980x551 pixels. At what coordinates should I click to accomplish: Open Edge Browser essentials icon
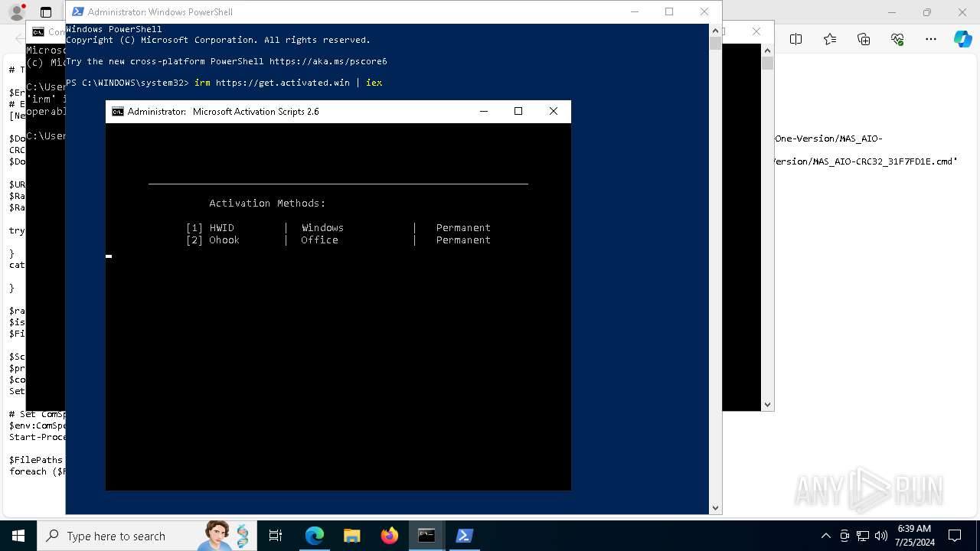pyautogui.click(x=897, y=39)
